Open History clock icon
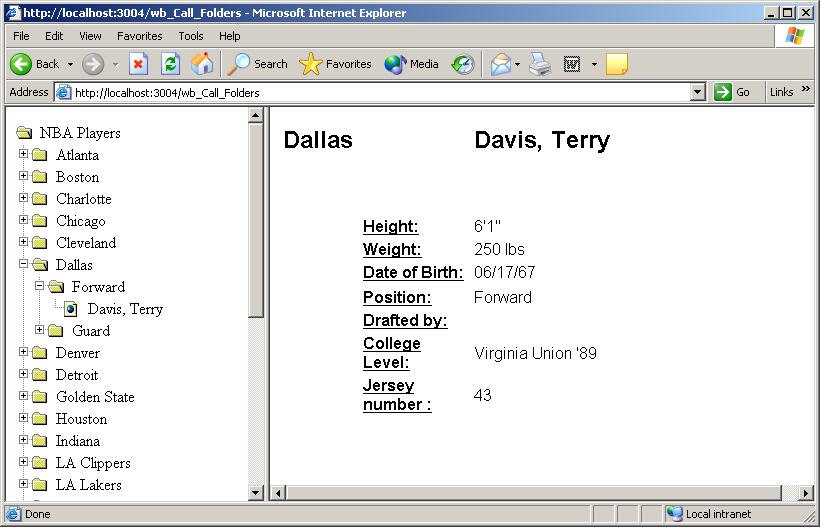 point(463,64)
